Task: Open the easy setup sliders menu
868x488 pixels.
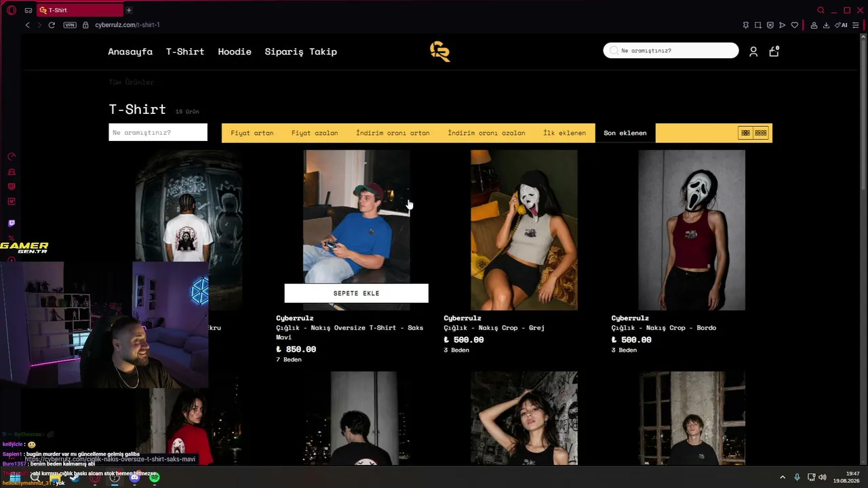Action: (856, 25)
